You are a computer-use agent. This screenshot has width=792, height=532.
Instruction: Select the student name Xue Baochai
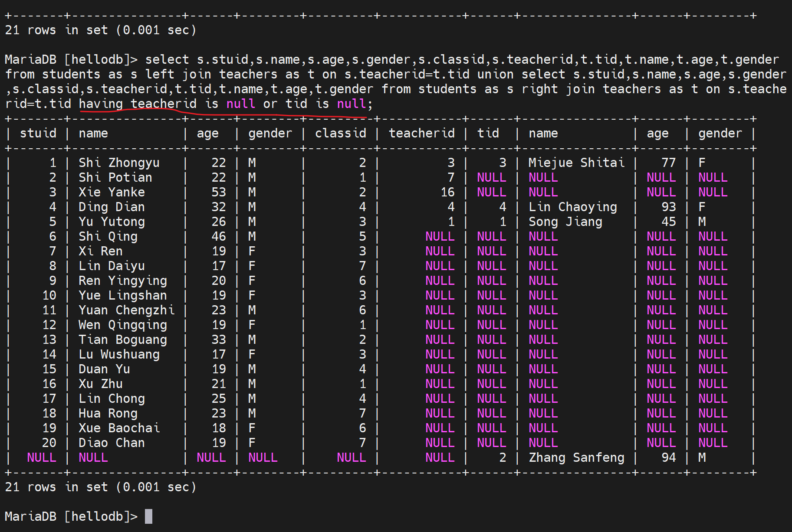(119, 428)
